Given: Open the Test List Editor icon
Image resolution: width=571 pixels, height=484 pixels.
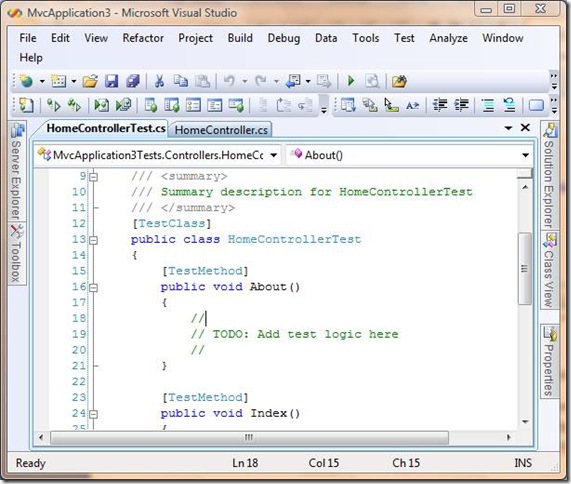Looking at the screenshot, I should pos(151,106).
